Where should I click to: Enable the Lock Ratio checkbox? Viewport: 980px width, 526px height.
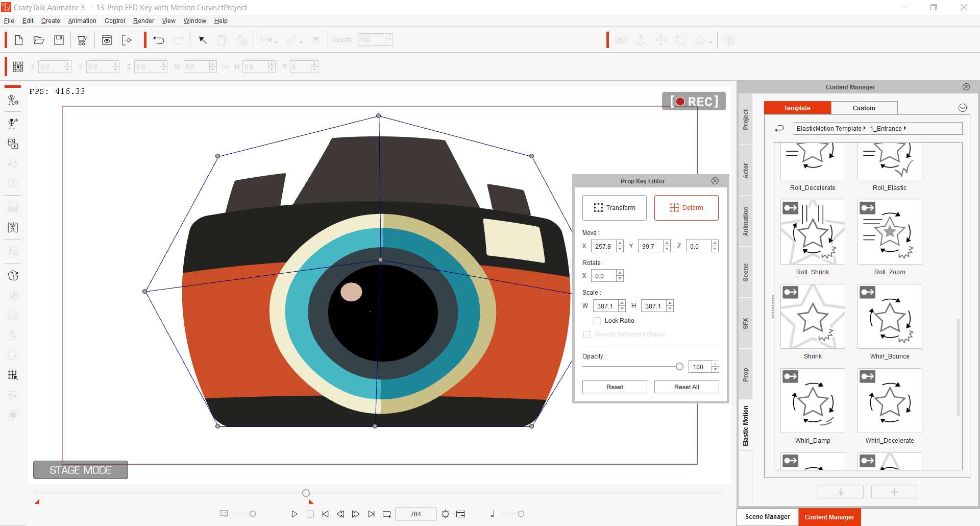pos(597,321)
